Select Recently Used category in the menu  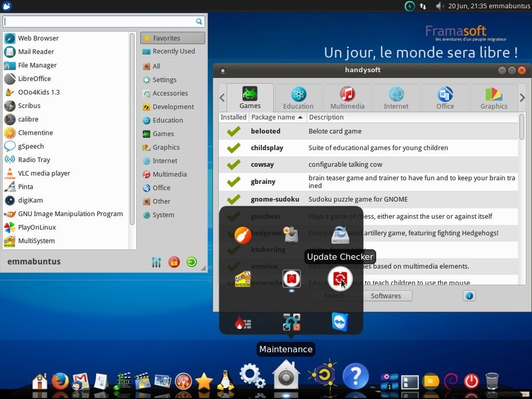tap(172, 51)
